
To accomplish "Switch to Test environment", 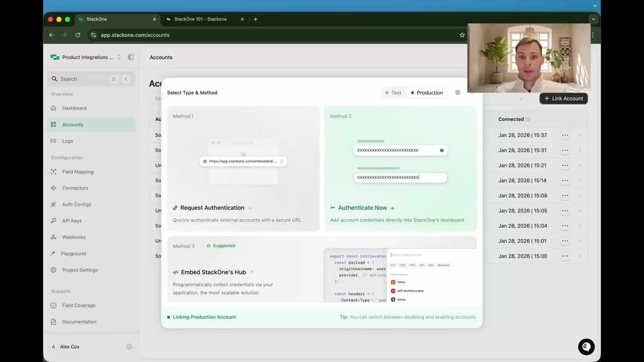I will [393, 93].
